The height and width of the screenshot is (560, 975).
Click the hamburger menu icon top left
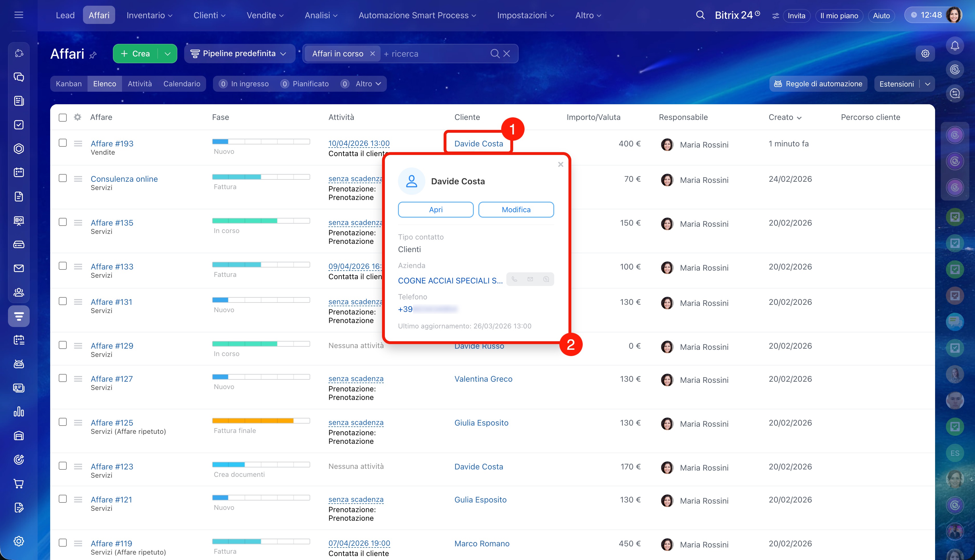tap(19, 15)
